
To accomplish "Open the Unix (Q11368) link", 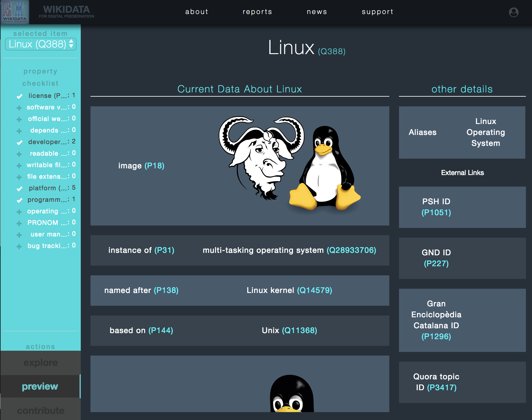I will click(x=289, y=330).
